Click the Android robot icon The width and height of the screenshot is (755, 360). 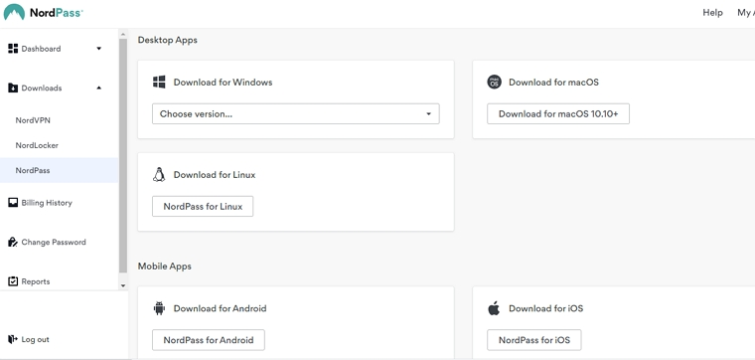point(159,308)
